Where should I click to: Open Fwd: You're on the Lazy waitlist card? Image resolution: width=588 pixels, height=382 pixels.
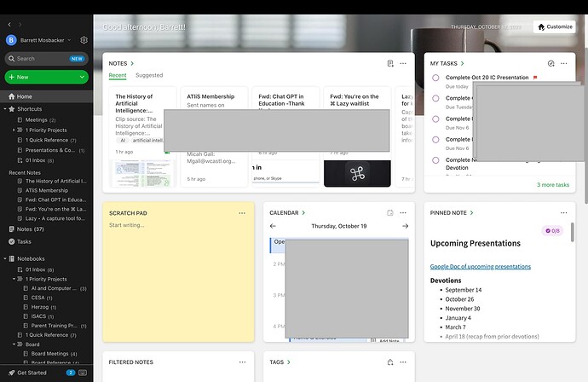click(x=357, y=137)
